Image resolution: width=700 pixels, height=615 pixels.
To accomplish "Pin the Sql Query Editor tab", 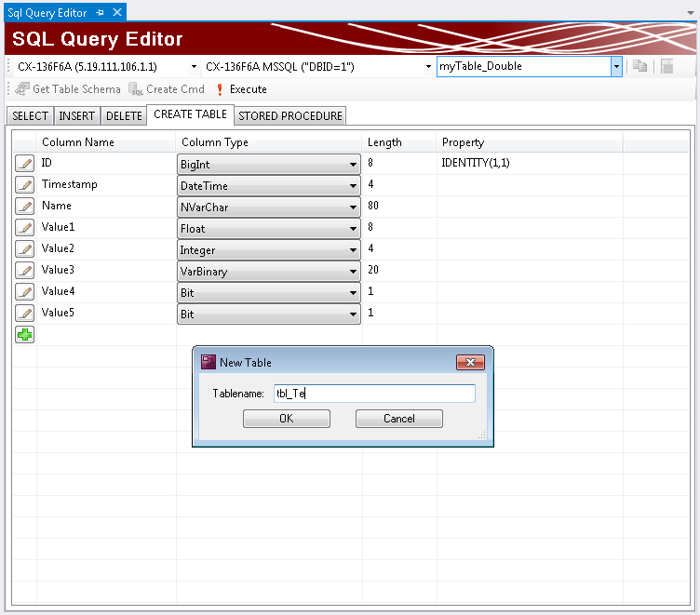I will tap(100, 13).
